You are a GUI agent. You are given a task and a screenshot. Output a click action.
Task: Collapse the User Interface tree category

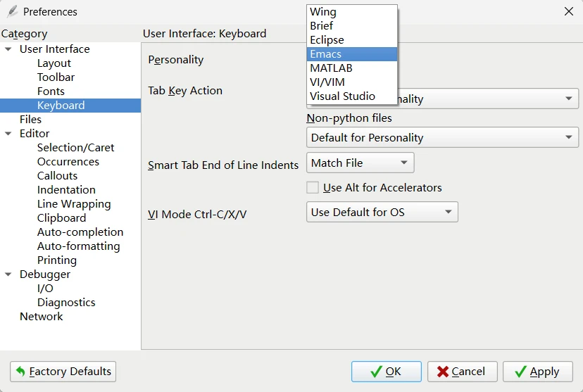pos(8,49)
